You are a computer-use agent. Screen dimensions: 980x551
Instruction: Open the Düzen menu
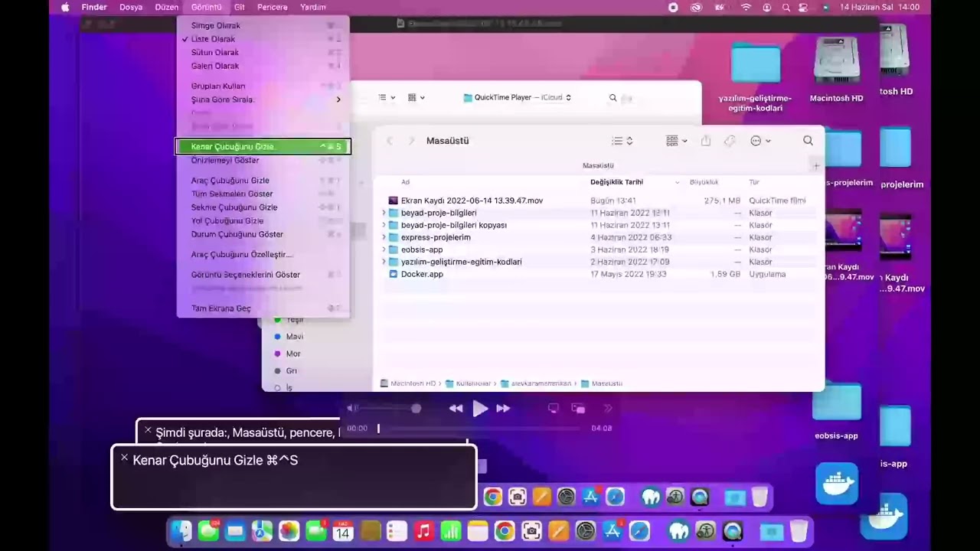166,7
